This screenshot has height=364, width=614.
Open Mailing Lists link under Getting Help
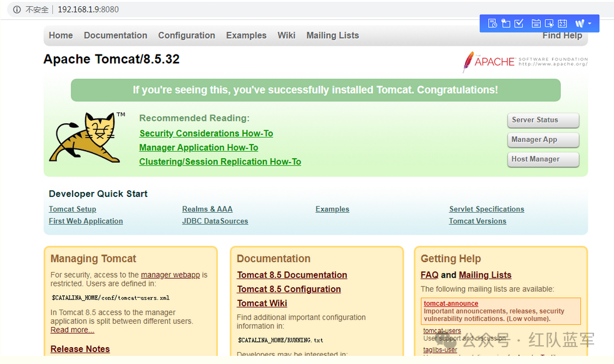[485, 275]
